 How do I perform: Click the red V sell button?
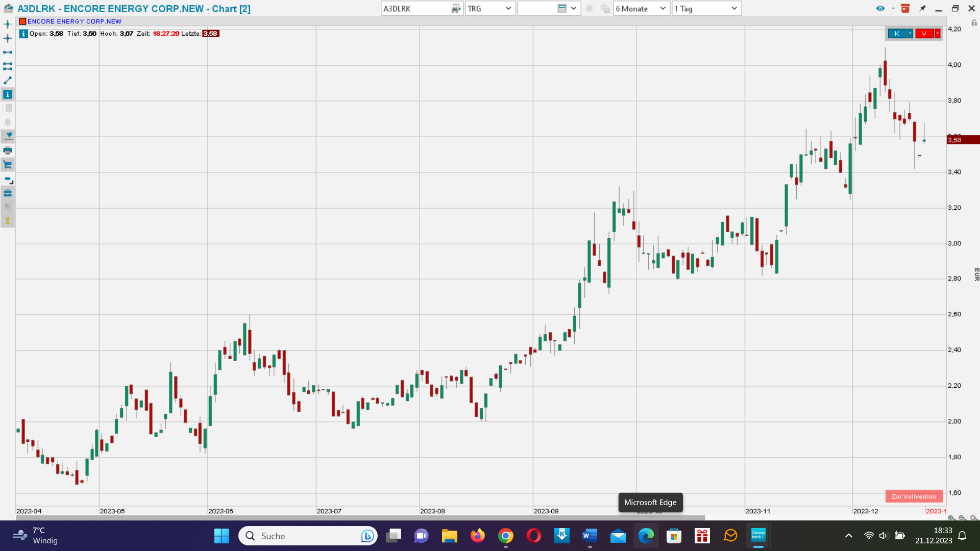click(x=924, y=34)
